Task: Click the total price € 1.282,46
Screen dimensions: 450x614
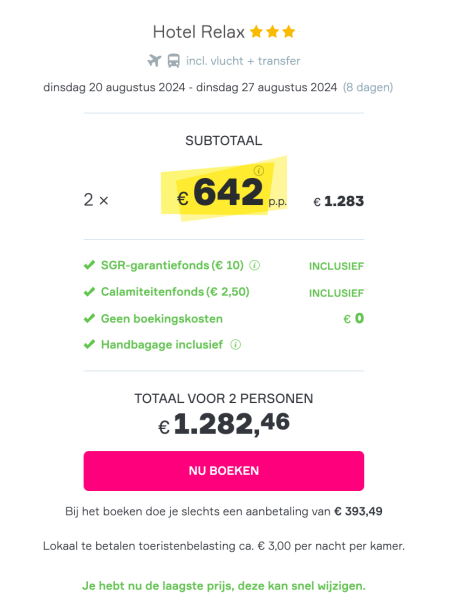Action: pyautogui.click(x=224, y=424)
